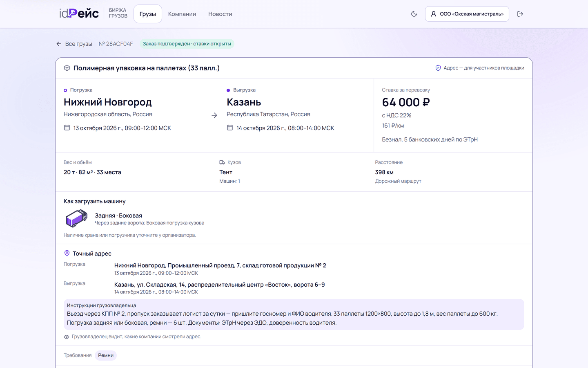Click the Тент body type value
Screen dimensions: 588x368
[226, 172]
